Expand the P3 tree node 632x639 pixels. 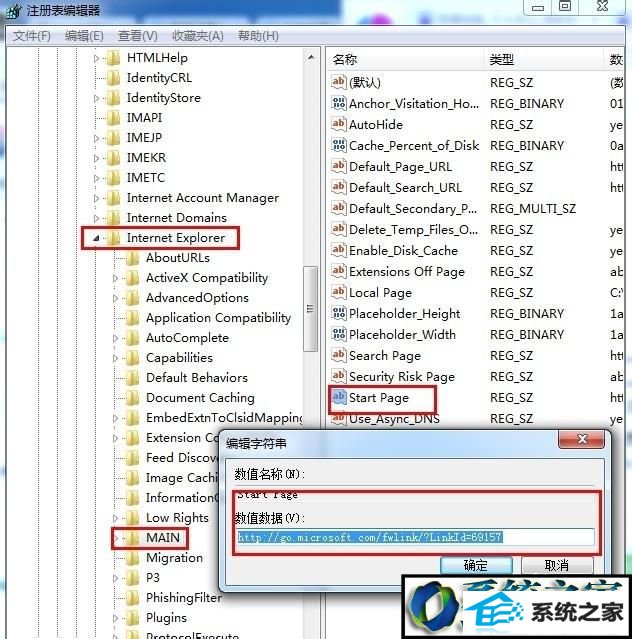pos(115,578)
